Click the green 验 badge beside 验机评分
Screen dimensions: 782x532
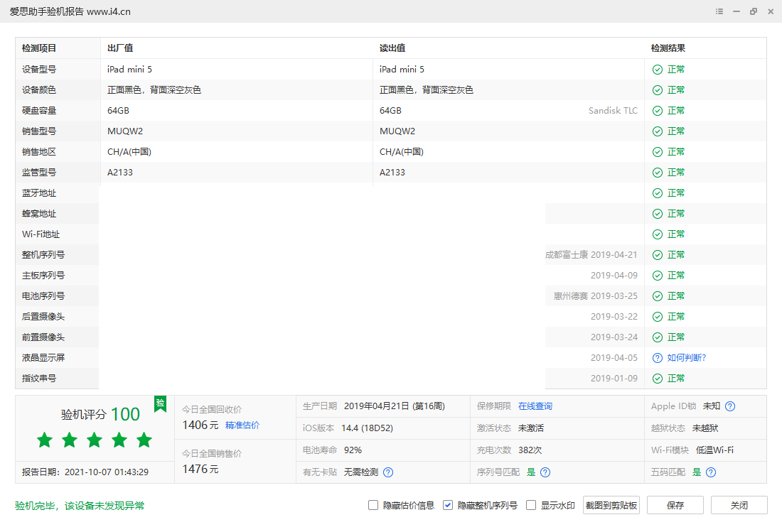coord(160,405)
